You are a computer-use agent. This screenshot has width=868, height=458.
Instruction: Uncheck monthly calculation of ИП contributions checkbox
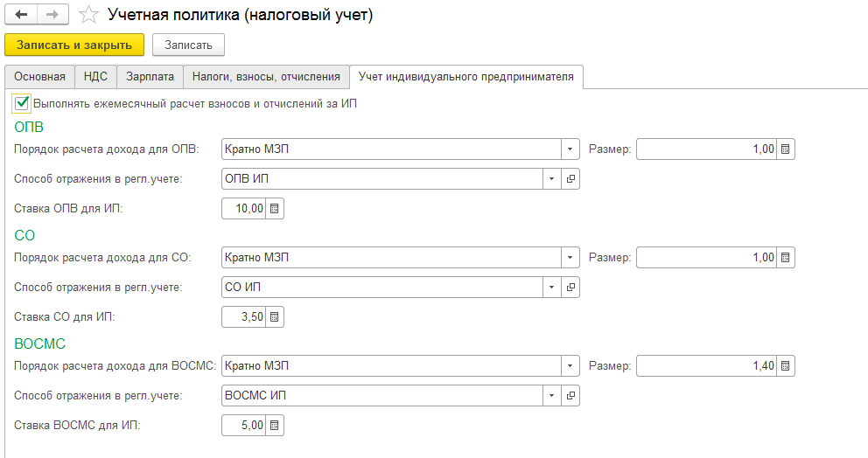click(x=22, y=103)
